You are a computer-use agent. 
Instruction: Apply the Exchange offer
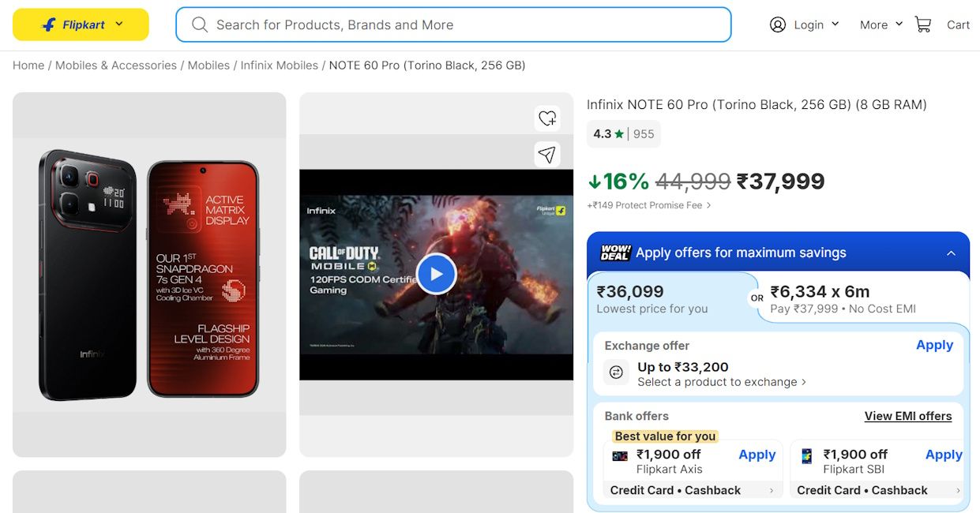click(x=934, y=345)
